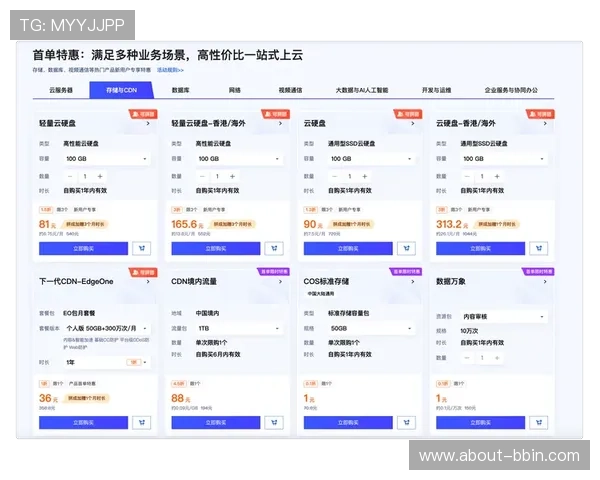Switch to 网络 tab
This screenshot has width=600, height=480.
[x=234, y=90]
